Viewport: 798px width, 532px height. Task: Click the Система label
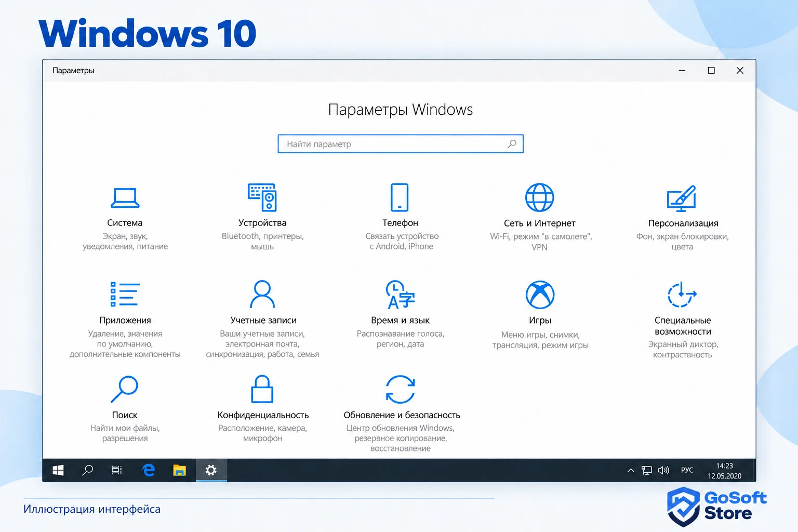coord(125,223)
